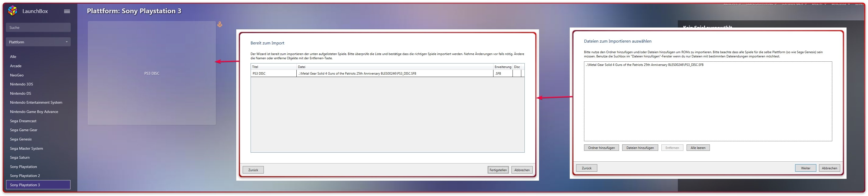Click Zurück in Bereit zum Import dialog
This screenshot has width=868, height=196.
click(253, 170)
